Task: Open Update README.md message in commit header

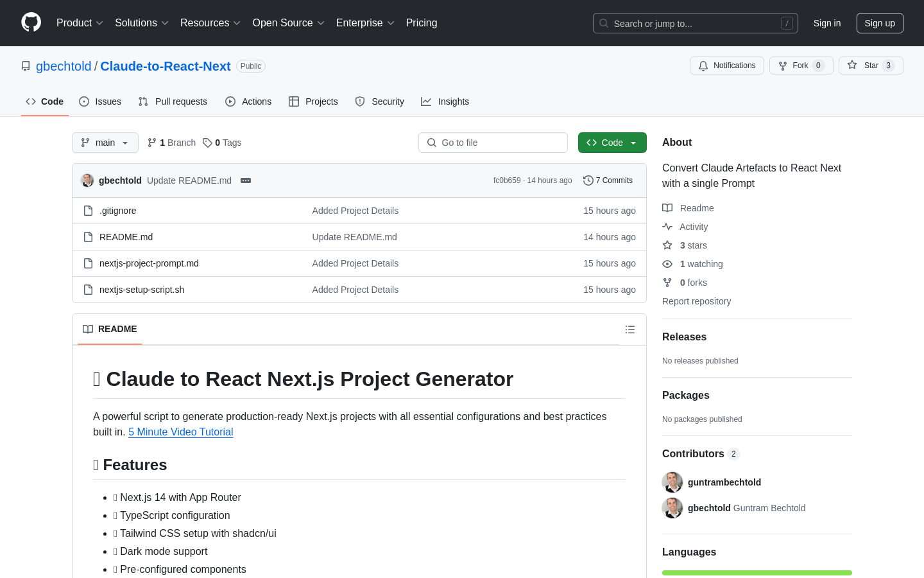Action: [x=189, y=180]
